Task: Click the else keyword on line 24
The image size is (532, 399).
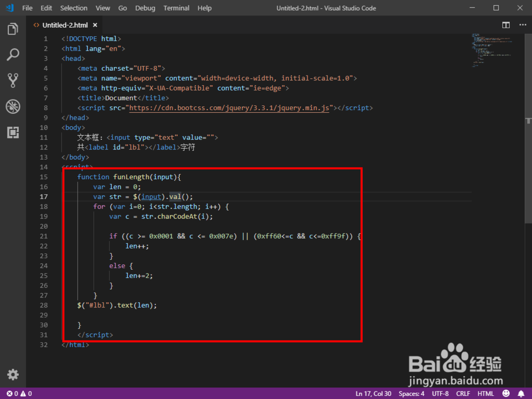Action: pyautogui.click(x=117, y=266)
